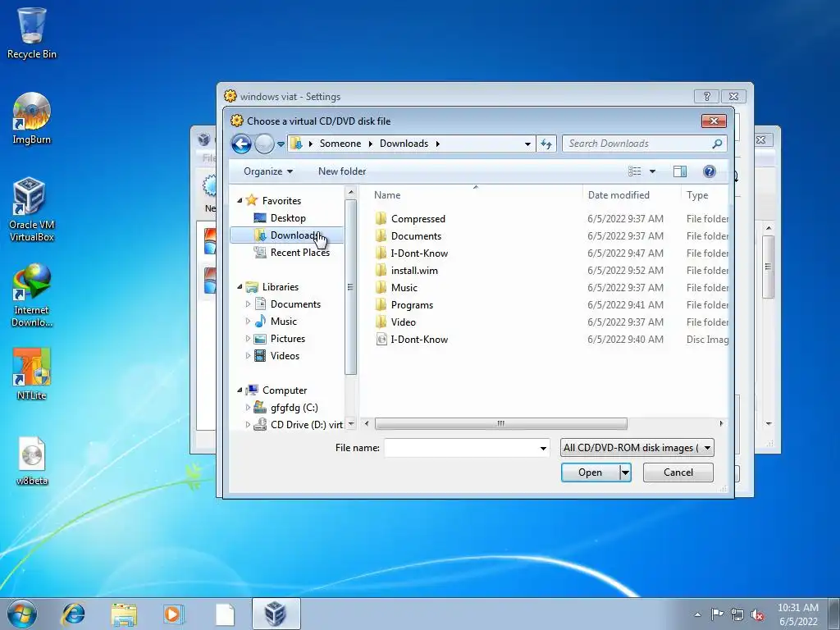Click inside the Search Downloads field
Screen dimensions: 840x630
(x=637, y=144)
